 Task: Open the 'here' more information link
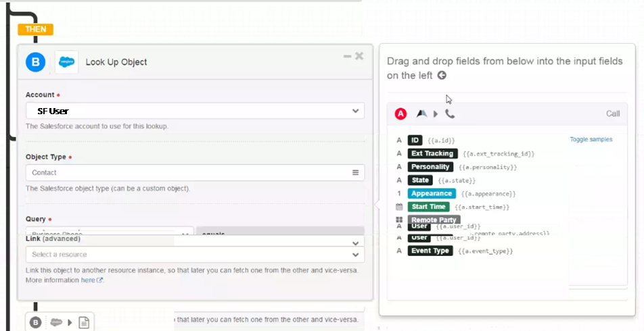[91, 280]
